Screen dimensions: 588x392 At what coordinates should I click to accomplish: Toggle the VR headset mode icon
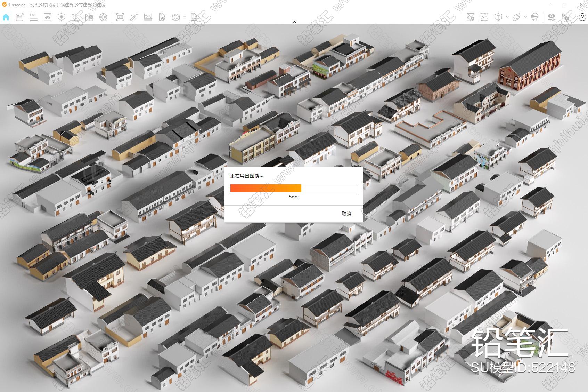(x=535, y=17)
